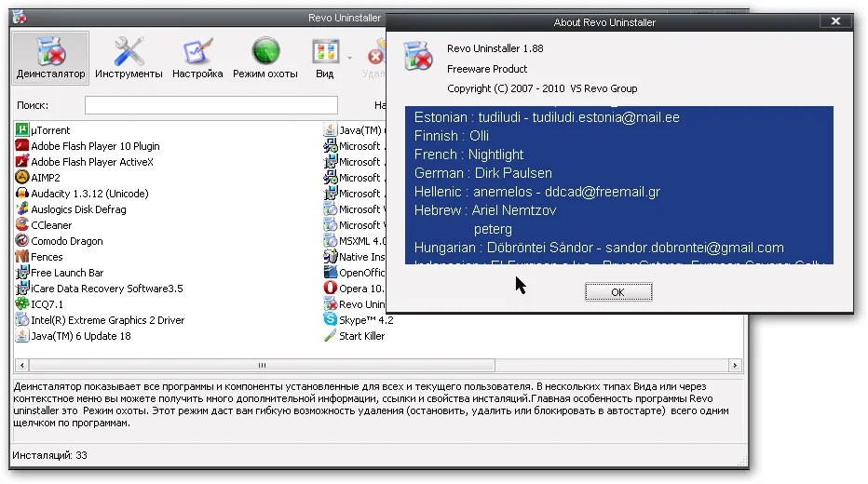868x484 pixels.
Task: Click the horizontal scrollbar right arrow
Action: point(735,365)
